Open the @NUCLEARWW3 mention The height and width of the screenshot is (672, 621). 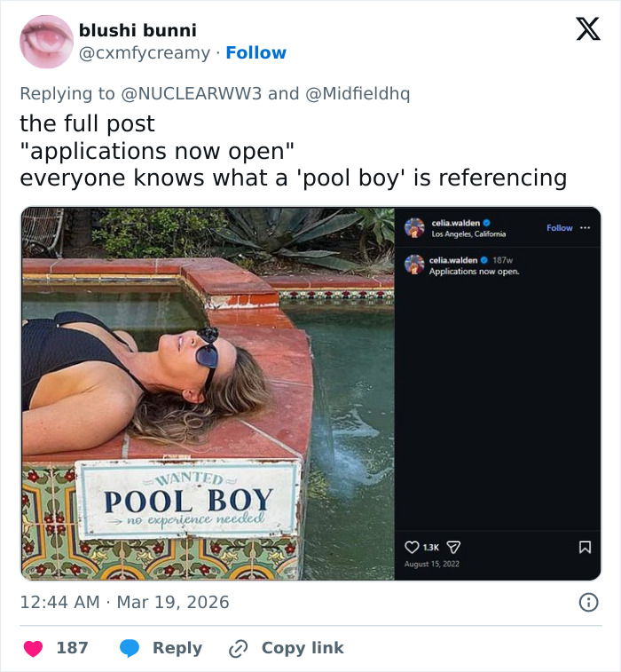click(189, 93)
